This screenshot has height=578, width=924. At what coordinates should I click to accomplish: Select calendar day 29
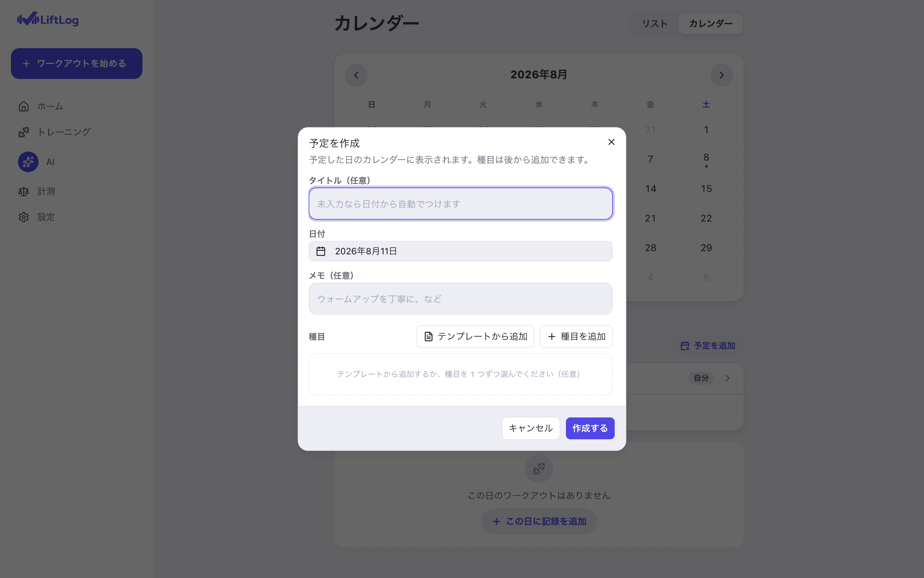pyautogui.click(x=706, y=248)
